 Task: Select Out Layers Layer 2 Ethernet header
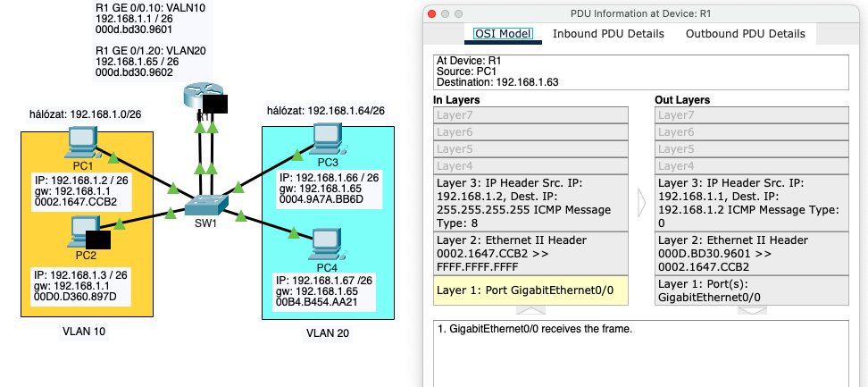click(x=752, y=254)
